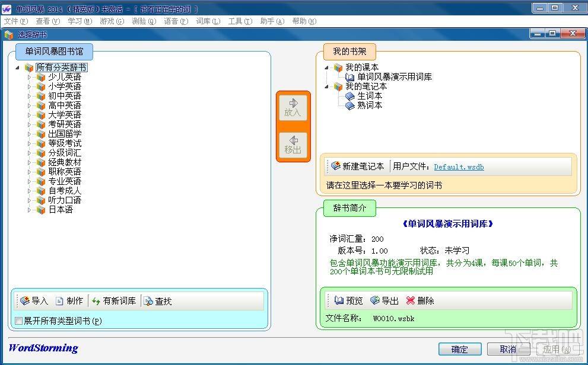Collapse the 我的课本 node

pyautogui.click(x=326, y=68)
